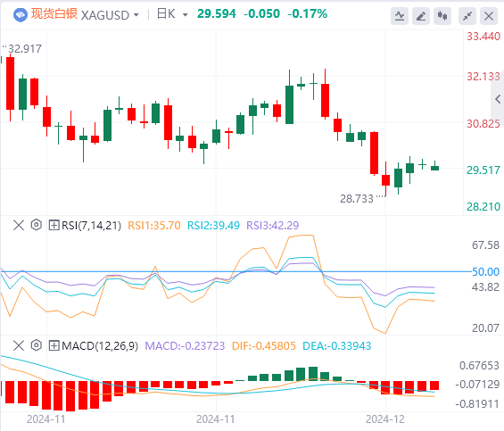Click the DIF:-0.45805 value
This screenshot has width=504, height=431.
pos(263,345)
